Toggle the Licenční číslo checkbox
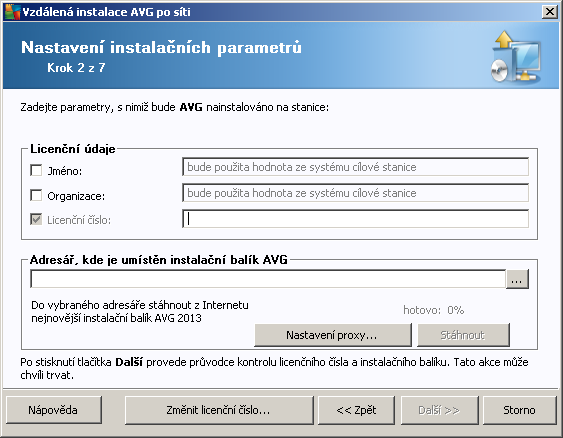The image size is (563, 438). pos(36,219)
